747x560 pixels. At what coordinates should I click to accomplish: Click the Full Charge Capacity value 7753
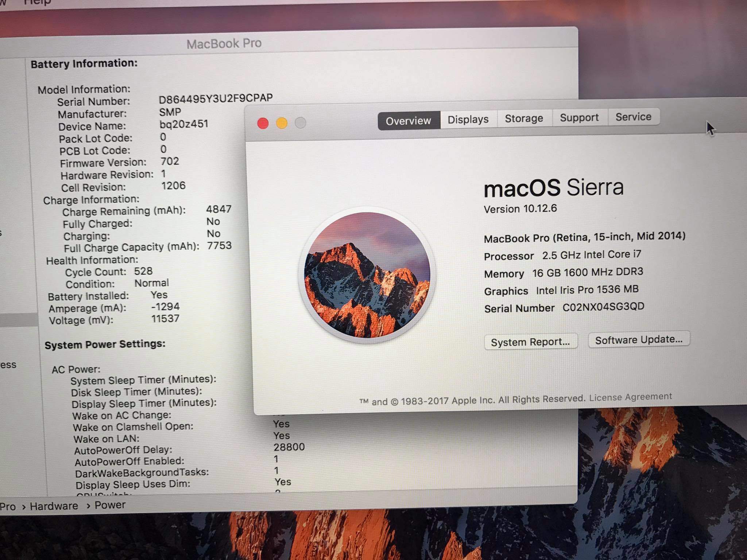coord(219,245)
